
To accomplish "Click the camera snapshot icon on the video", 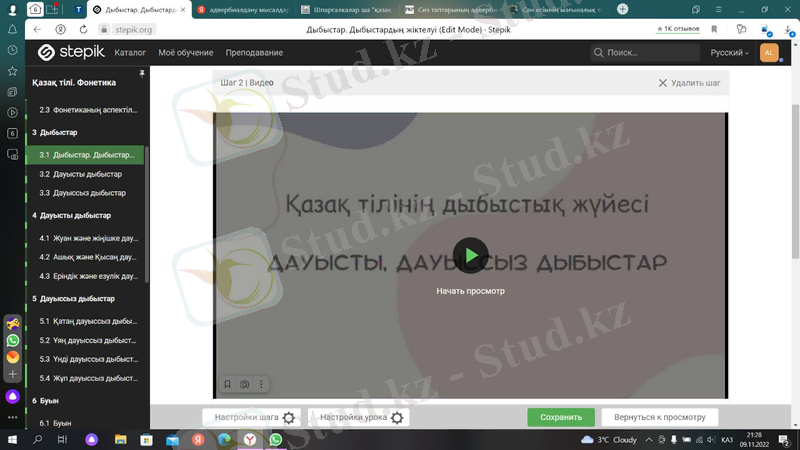I will pyautogui.click(x=245, y=384).
